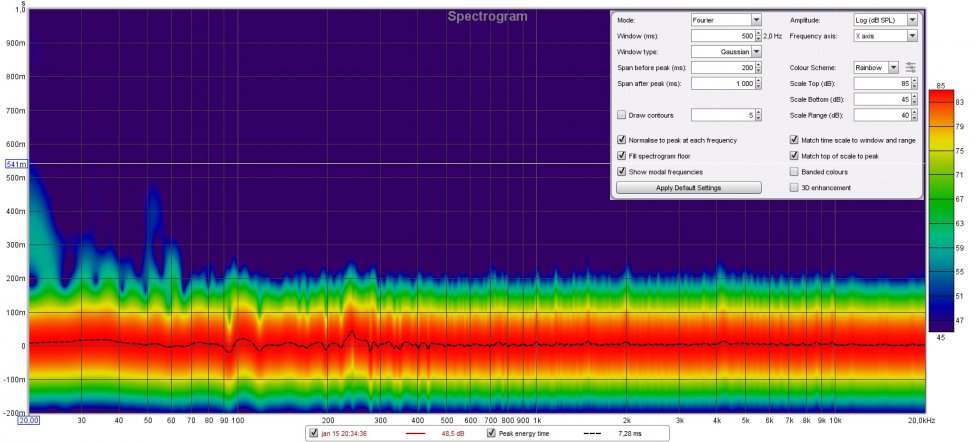
Task: Open the colour scheme adjustment sliders icon
Action: point(910,68)
